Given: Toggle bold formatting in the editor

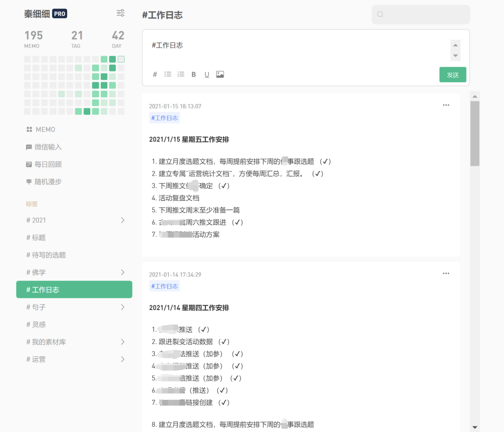Looking at the screenshot, I should (194, 74).
